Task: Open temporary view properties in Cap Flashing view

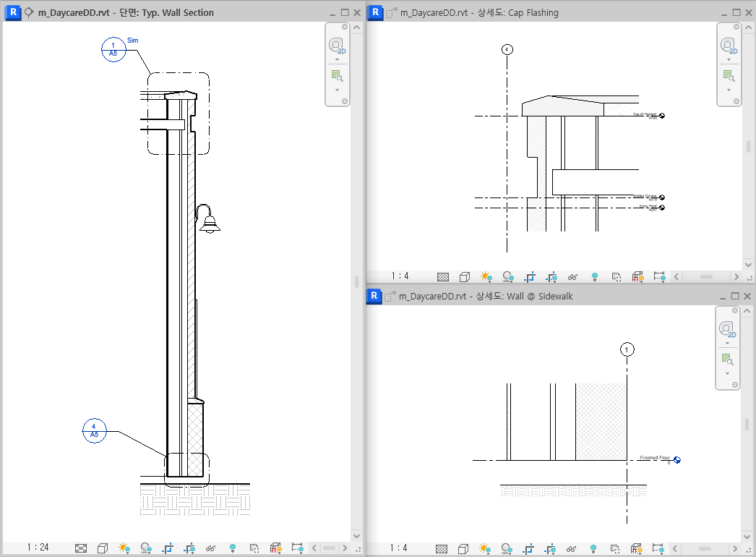Action: point(617,276)
